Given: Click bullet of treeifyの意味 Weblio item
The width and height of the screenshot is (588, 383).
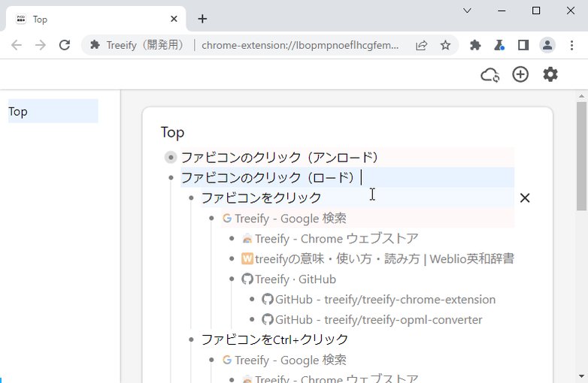Looking at the screenshot, I should [x=232, y=258].
